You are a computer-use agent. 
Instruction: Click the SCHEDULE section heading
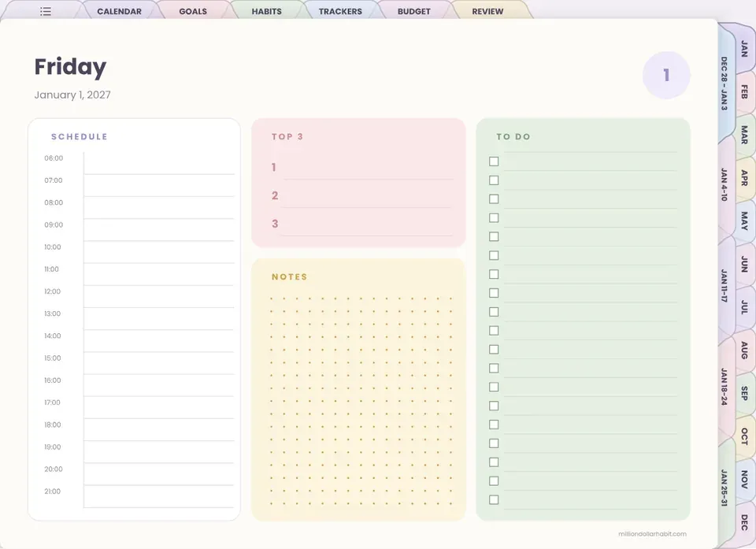point(80,136)
